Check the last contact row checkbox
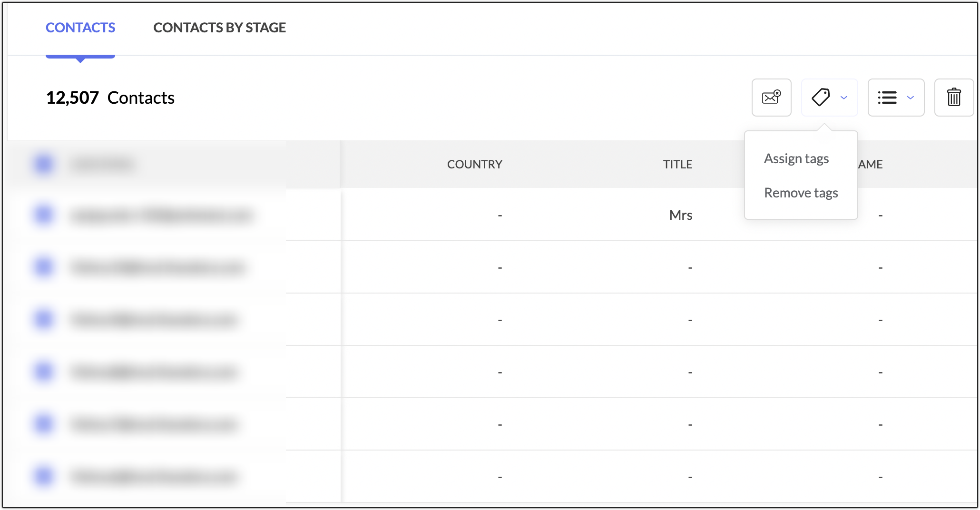The image size is (980, 510). tap(44, 476)
